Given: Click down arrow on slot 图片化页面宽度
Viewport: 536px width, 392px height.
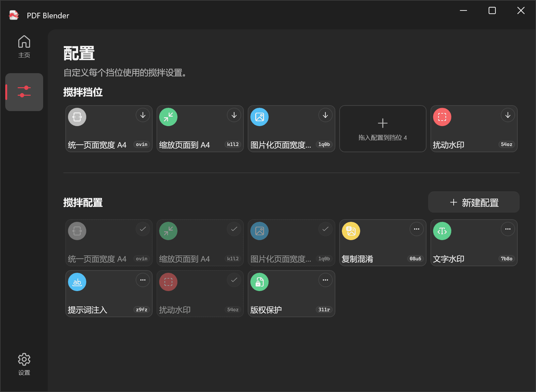Looking at the screenshot, I should point(326,115).
